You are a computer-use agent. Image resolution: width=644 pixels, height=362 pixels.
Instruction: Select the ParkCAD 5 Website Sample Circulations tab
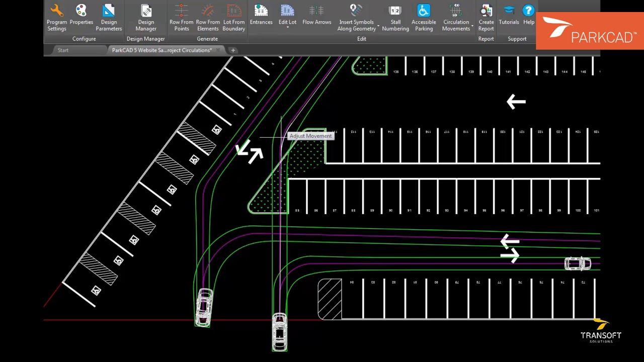pos(162,50)
